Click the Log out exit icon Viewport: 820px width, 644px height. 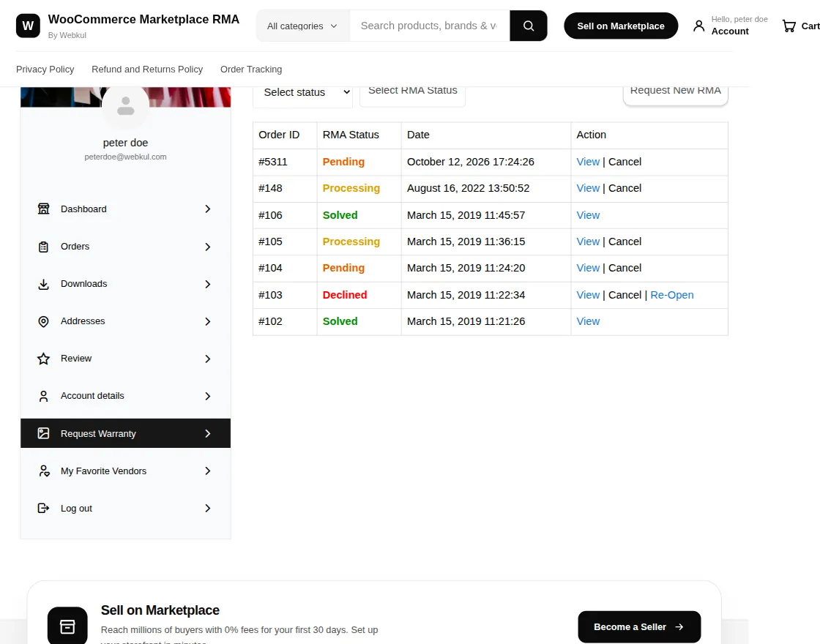pos(43,508)
